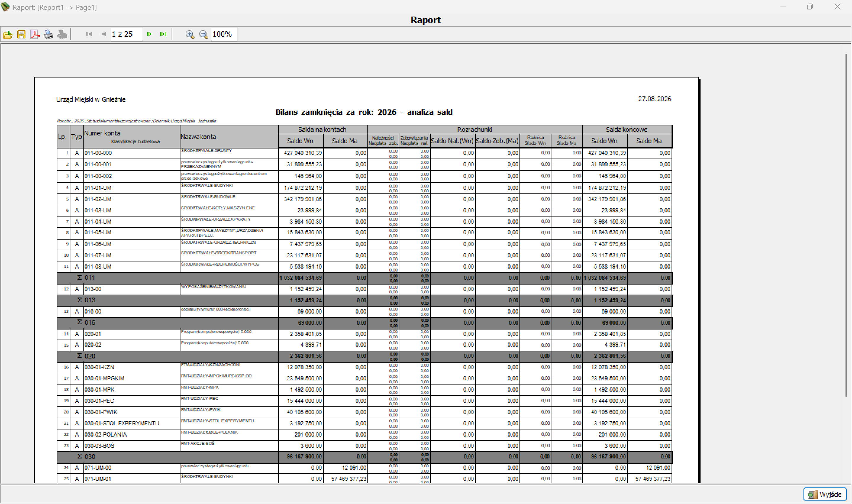Export report to PDF

(35, 34)
